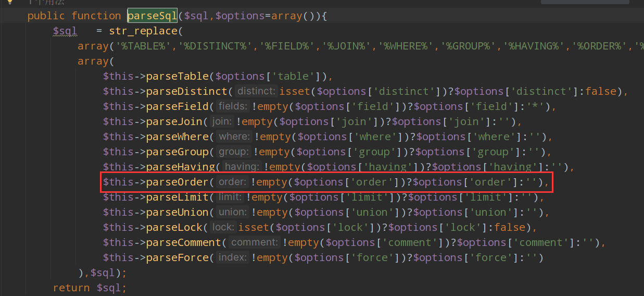Click the parseComment method call
644x296 pixels.
(184, 242)
